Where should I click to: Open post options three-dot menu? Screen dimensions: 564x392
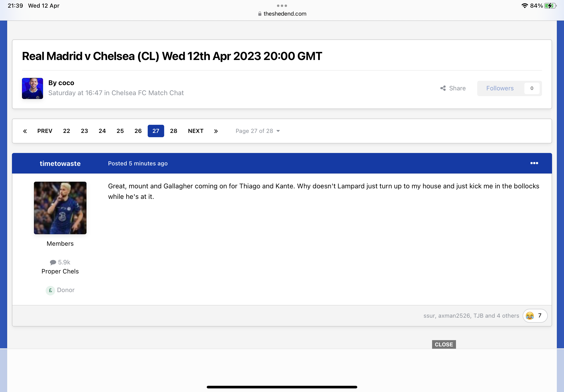[534, 163]
